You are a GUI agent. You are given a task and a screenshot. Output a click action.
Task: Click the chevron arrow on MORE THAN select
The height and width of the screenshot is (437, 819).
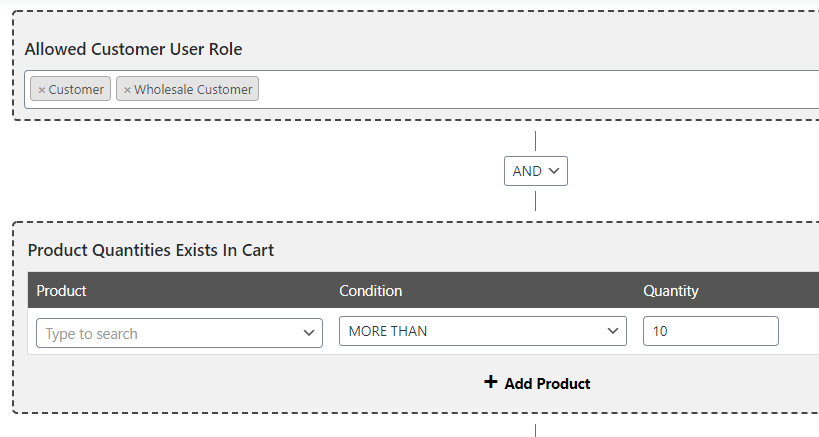click(612, 332)
